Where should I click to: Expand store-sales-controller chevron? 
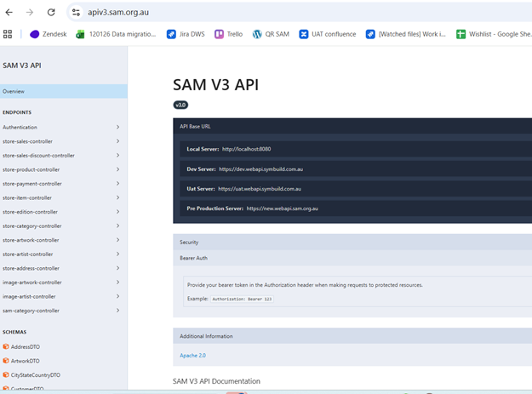117,141
